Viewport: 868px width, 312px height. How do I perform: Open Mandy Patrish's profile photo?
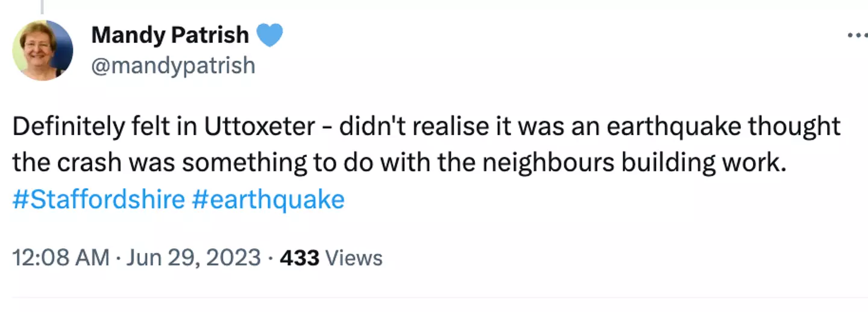coord(43,49)
